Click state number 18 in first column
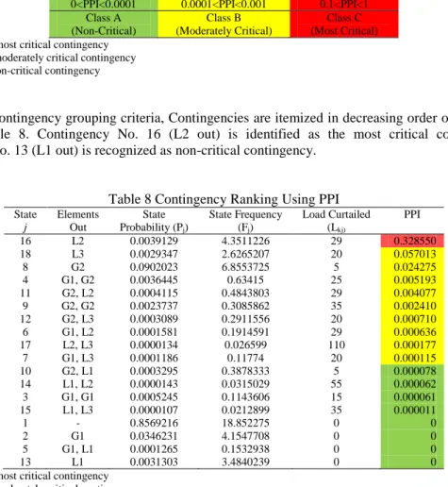 point(25,254)
